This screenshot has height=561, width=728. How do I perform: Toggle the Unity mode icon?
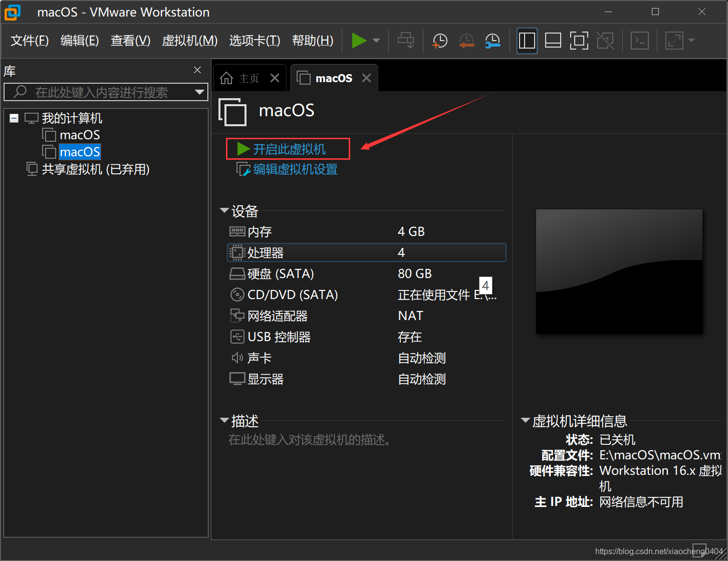605,41
